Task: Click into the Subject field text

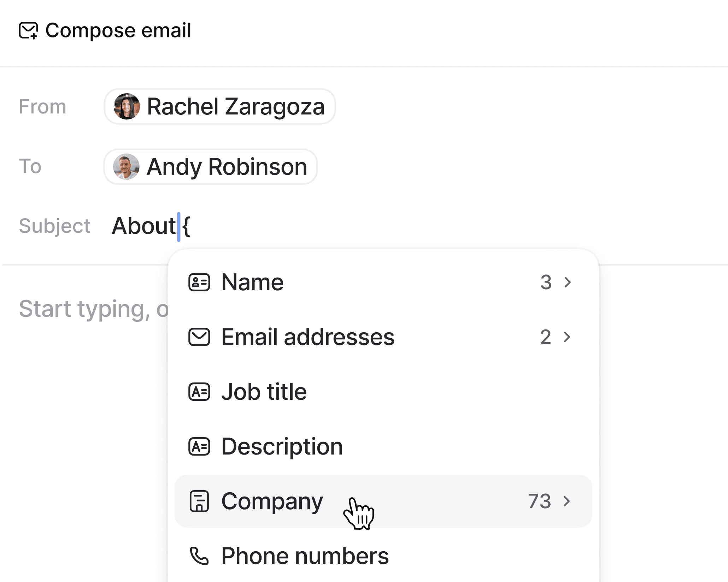Action: (x=143, y=226)
